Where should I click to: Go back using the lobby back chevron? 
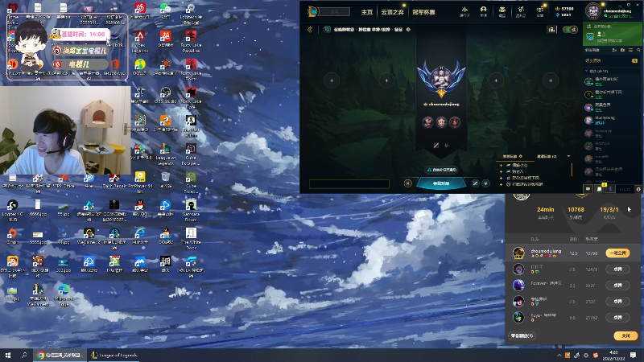pos(310,30)
